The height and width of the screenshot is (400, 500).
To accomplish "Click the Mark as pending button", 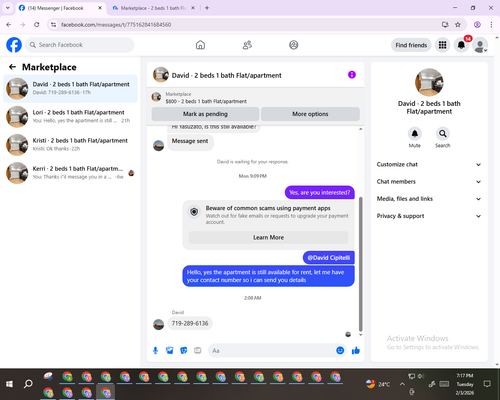I will click(205, 114).
